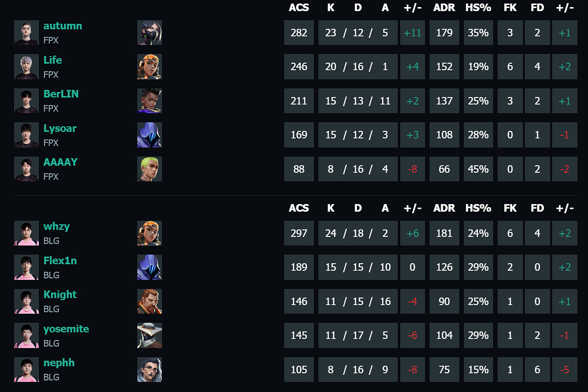
Task: Select the Viper agent icon beside autumn
Action: coord(149,32)
